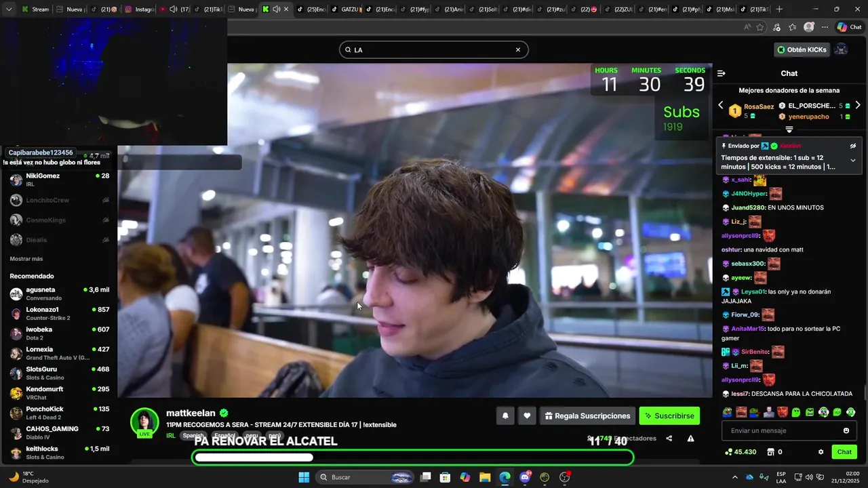Click the notification bell under the stream
The height and width of the screenshot is (488, 868).
505,415
